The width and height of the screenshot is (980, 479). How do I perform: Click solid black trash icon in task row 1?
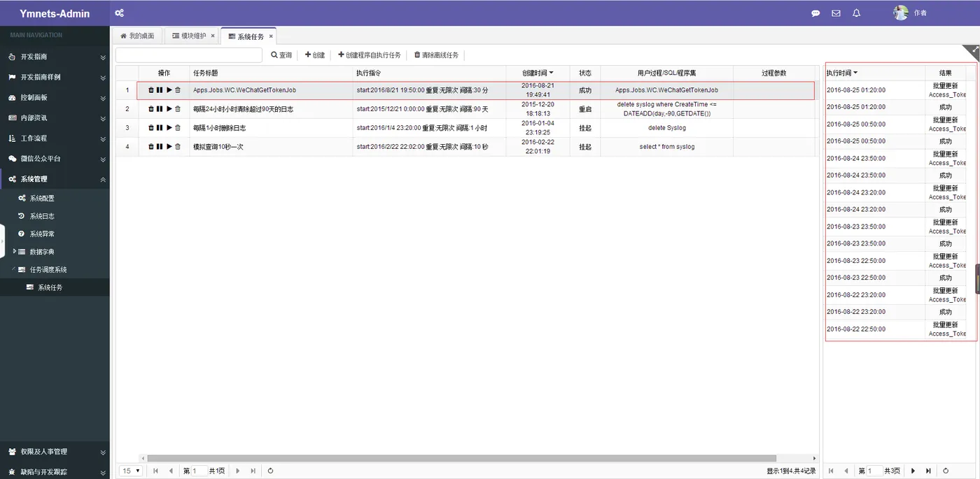(150, 90)
